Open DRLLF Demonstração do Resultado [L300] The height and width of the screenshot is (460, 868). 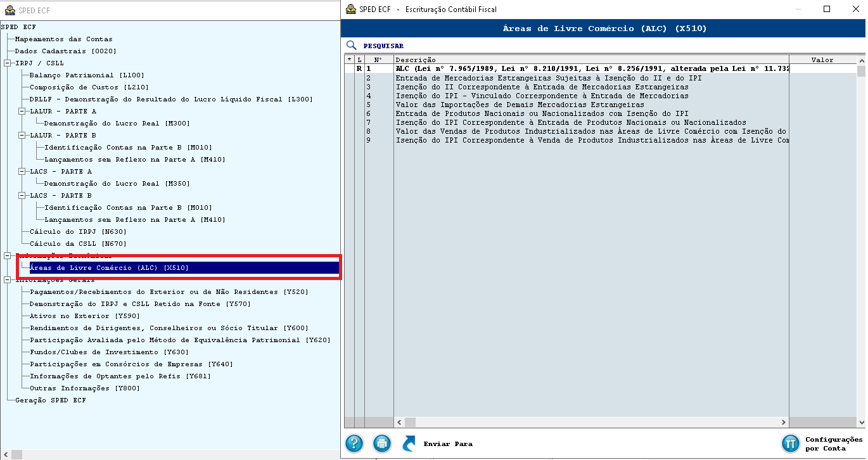tap(171, 99)
